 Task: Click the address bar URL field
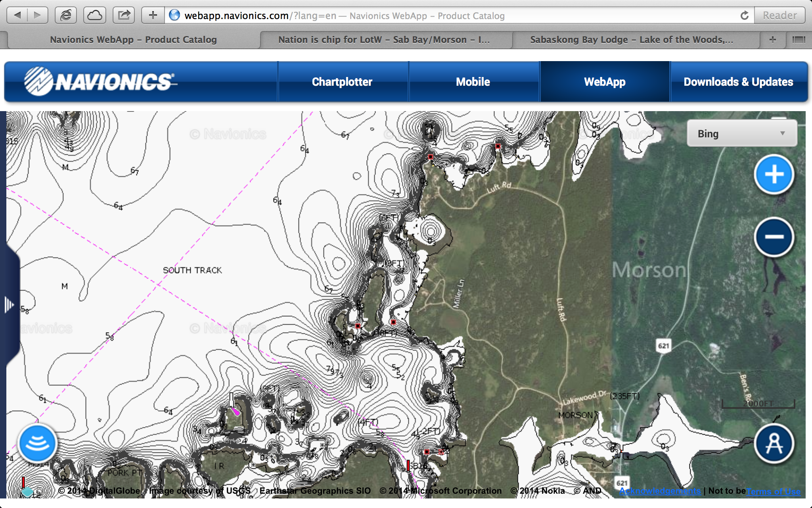(452, 15)
